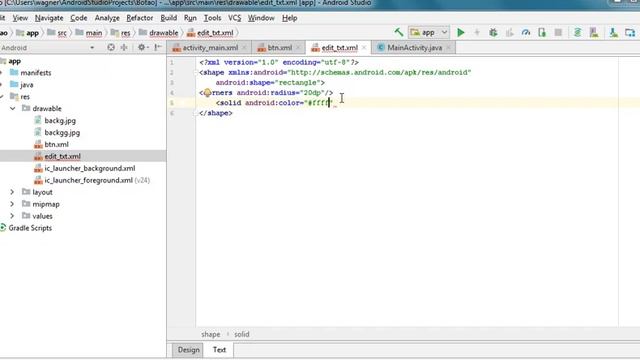Open the Build menu
Image resolution: width=640 pixels, height=360 pixels.
169,18
